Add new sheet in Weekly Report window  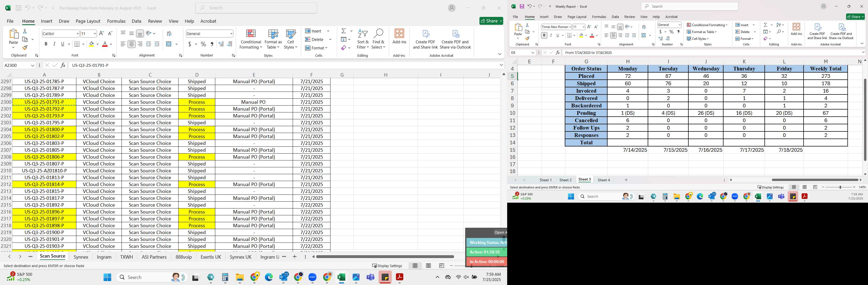pos(626,180)
